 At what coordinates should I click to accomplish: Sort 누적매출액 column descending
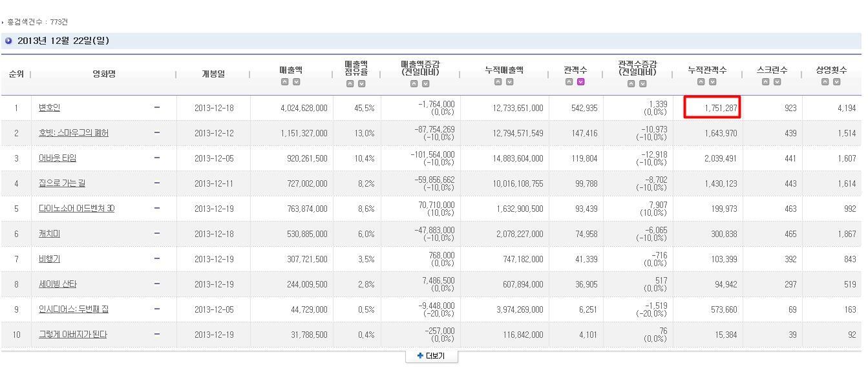pos(510,82)
